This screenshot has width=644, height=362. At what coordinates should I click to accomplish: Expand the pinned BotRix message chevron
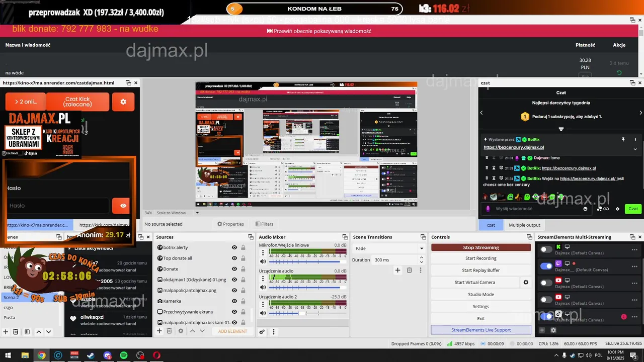click(635, 149)
